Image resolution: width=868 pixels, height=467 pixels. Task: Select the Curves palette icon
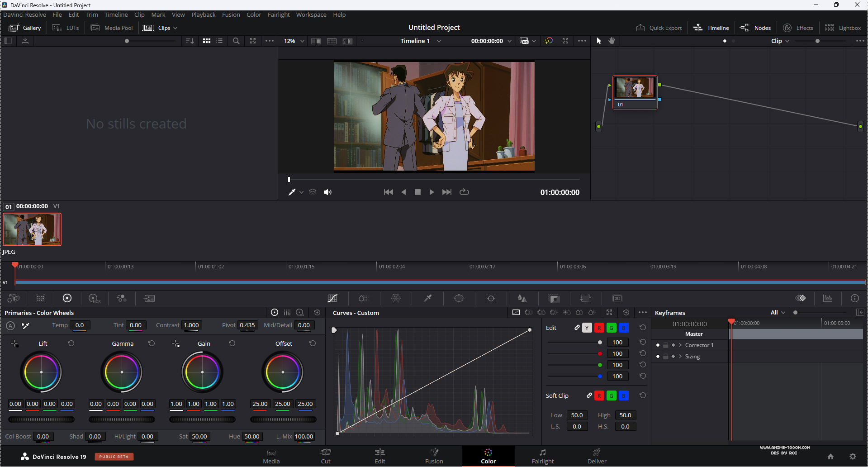click(332, 298)
